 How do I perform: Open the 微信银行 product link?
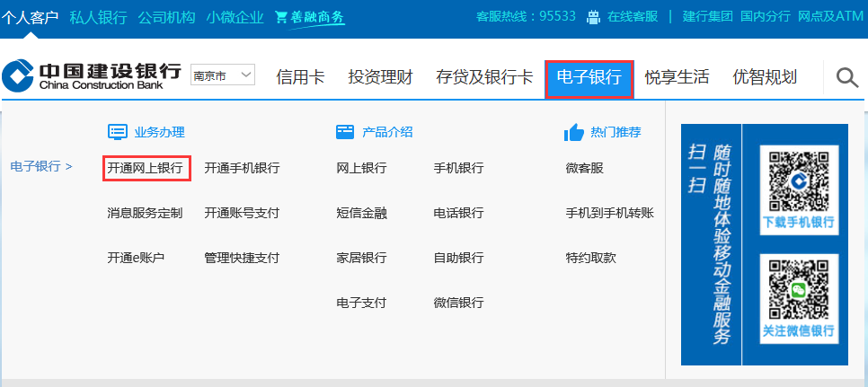click(458, 303)
